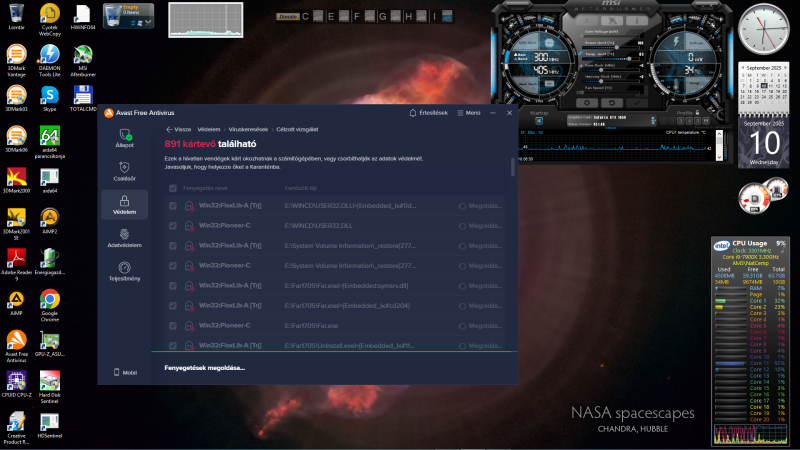Open AIMP2 desktop icon

coord(49,221)
